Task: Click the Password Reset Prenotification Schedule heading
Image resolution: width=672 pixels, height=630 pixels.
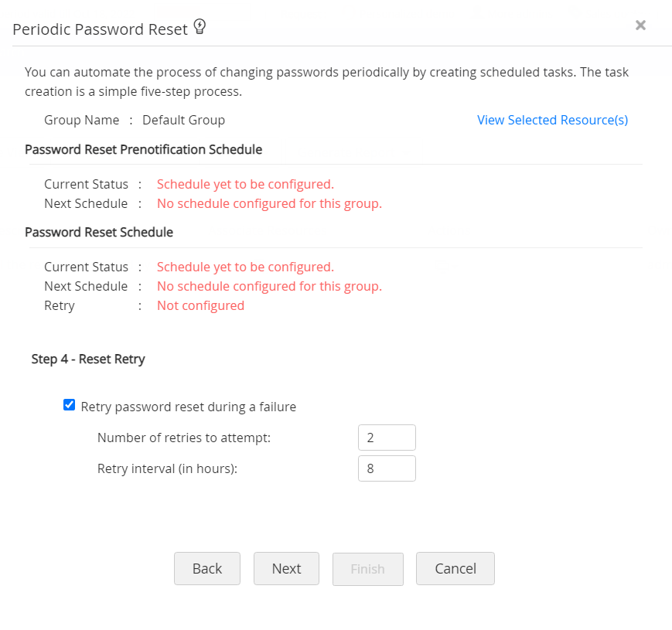Action: [143, 149]
